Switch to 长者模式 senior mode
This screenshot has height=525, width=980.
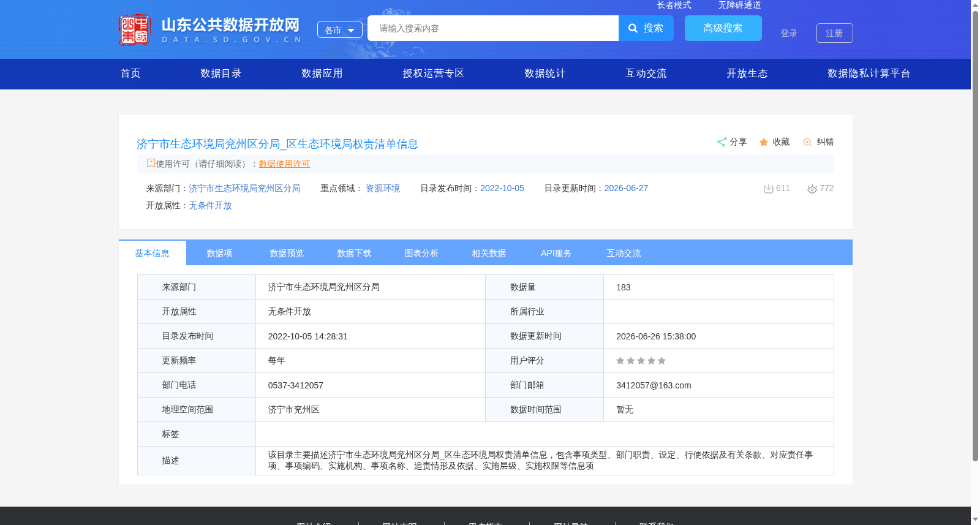click(674, 5)
